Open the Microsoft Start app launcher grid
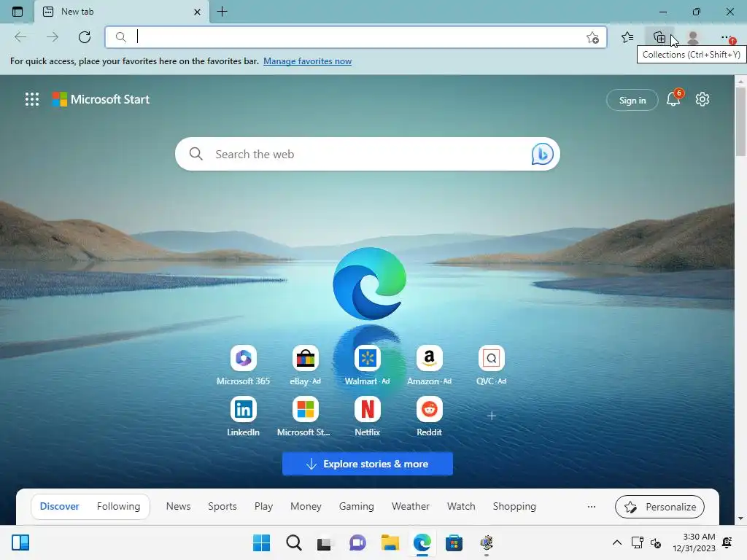The width and height of the screenshot is (747, 560). click(x=32, y=99)
